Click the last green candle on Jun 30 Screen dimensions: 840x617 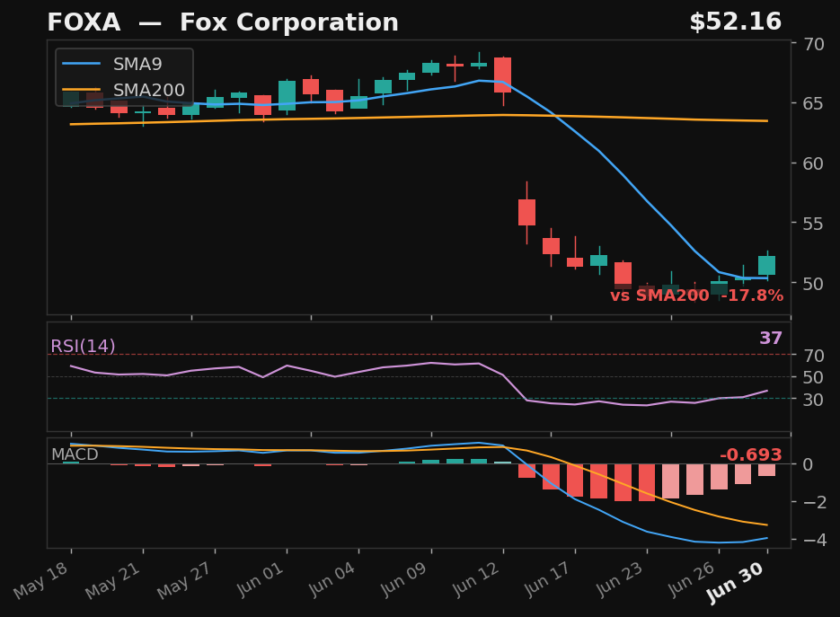click(x=766, y=265)
